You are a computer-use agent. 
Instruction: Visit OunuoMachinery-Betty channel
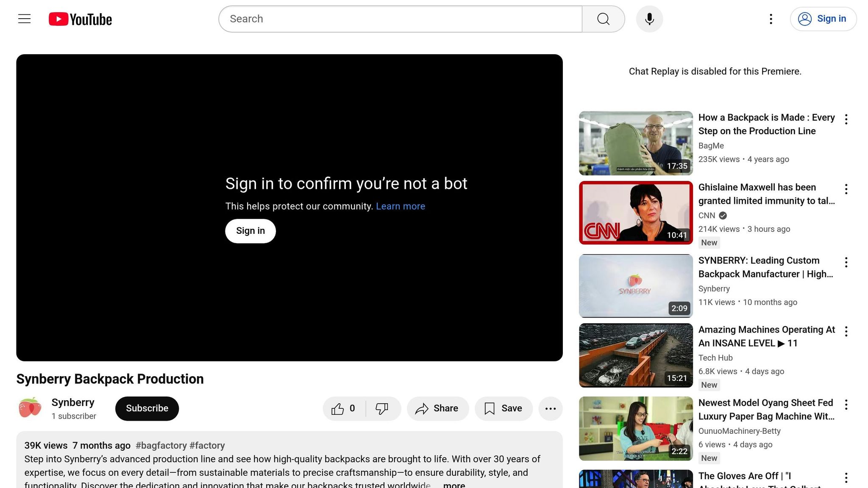click(x=739, y=431)
